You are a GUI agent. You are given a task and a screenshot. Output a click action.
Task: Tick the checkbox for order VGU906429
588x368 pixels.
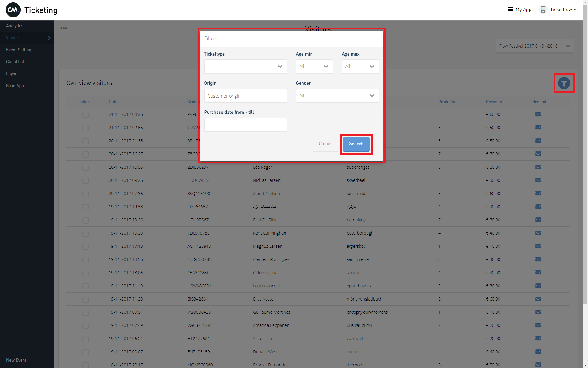85,312
